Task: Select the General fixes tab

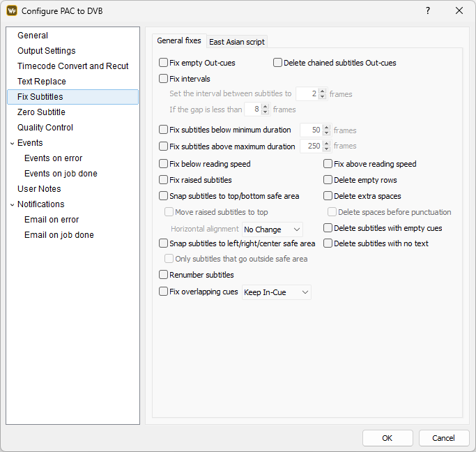Action: tap(179, 41)
